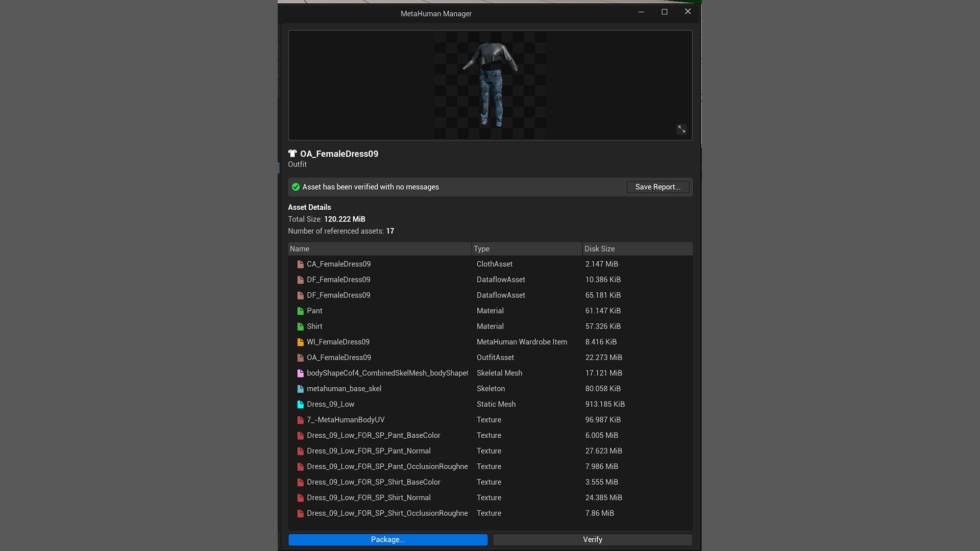Click the orange WI_FemaleDress09 file icon
Screen dimensions: 980x551
coord(300,342)
